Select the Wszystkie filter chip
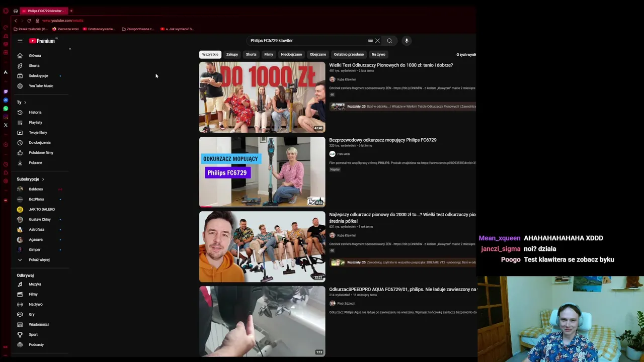The height and width of the screenshot is (362, 644). pyautogui.click(x=210, y=54)
